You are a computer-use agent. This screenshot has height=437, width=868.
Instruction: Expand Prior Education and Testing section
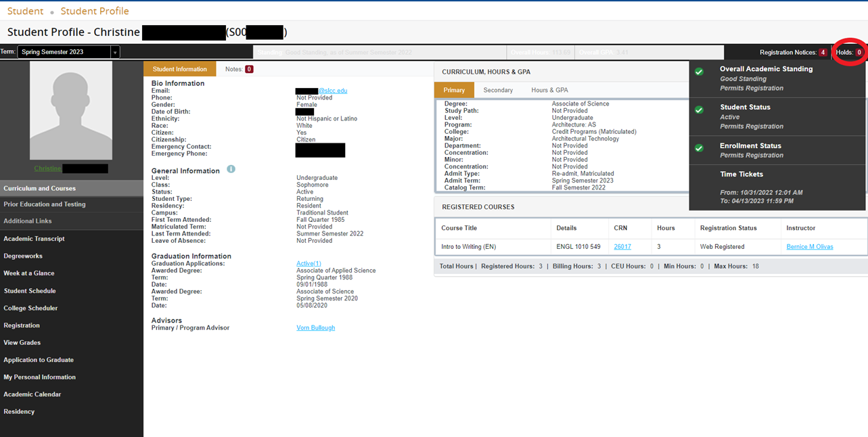(45, 204)
